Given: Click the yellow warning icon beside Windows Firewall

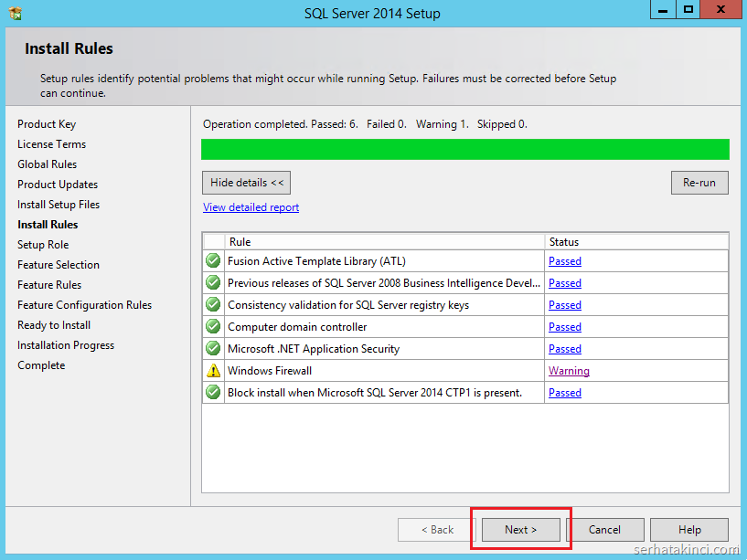Looking at the screenshot, I should tap(213, 371).
